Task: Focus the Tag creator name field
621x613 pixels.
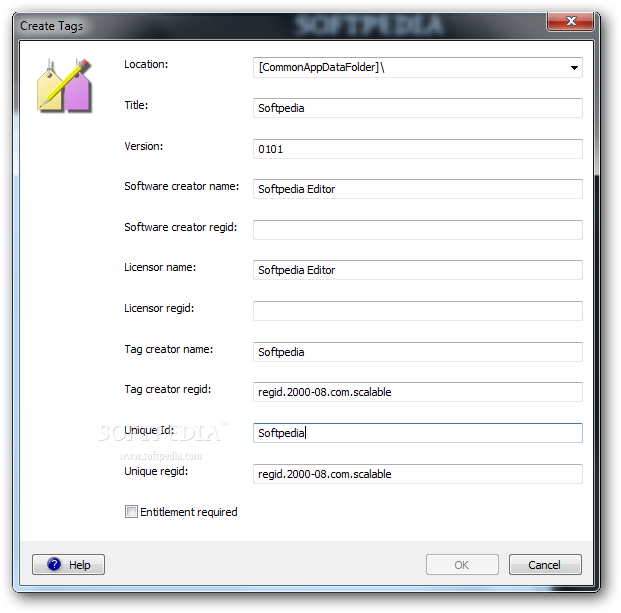Action: pyautogui.click(x=418, y=352)
